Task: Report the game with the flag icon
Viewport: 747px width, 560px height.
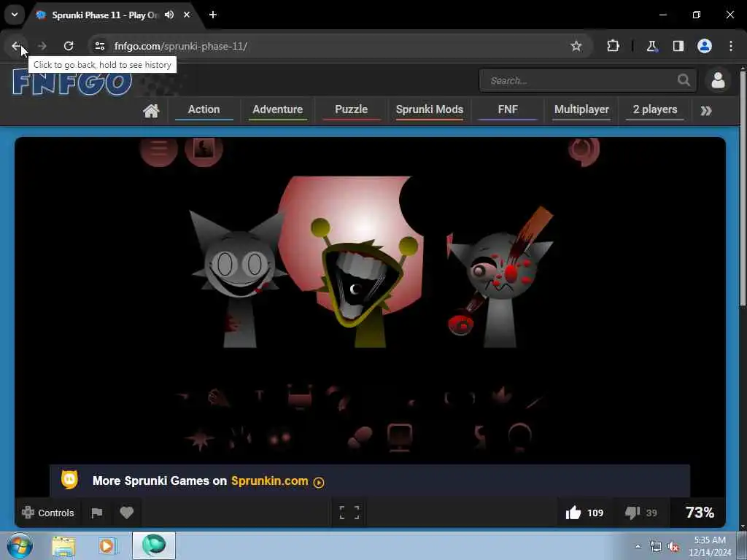Action: (x=97, y=513)
